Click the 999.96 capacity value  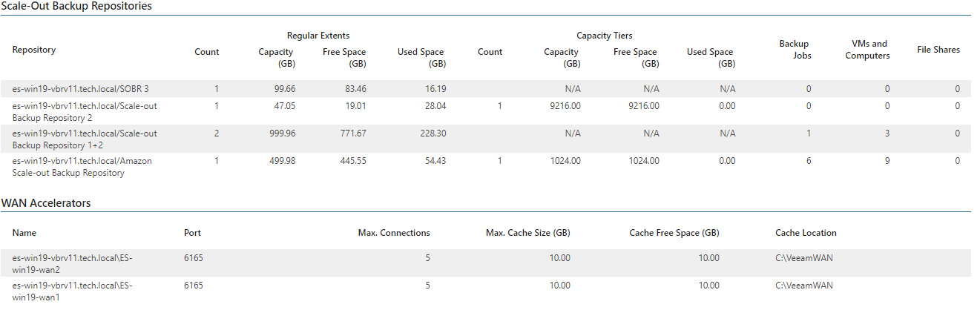point(280,133)
